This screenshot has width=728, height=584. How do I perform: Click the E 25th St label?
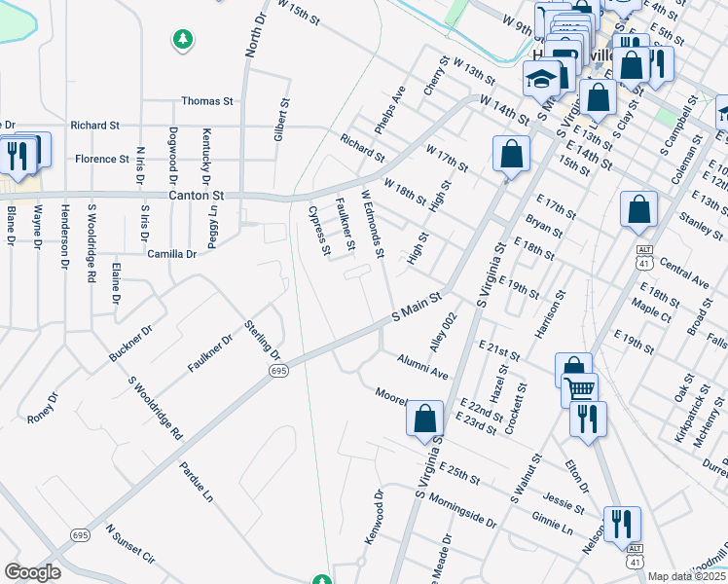point(459,473)
